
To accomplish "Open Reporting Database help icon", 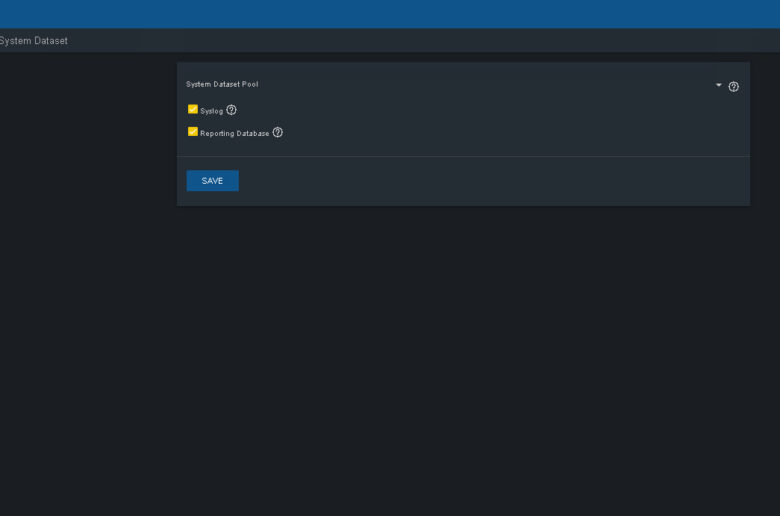I will pyautogui.click(x=278, y=132).
